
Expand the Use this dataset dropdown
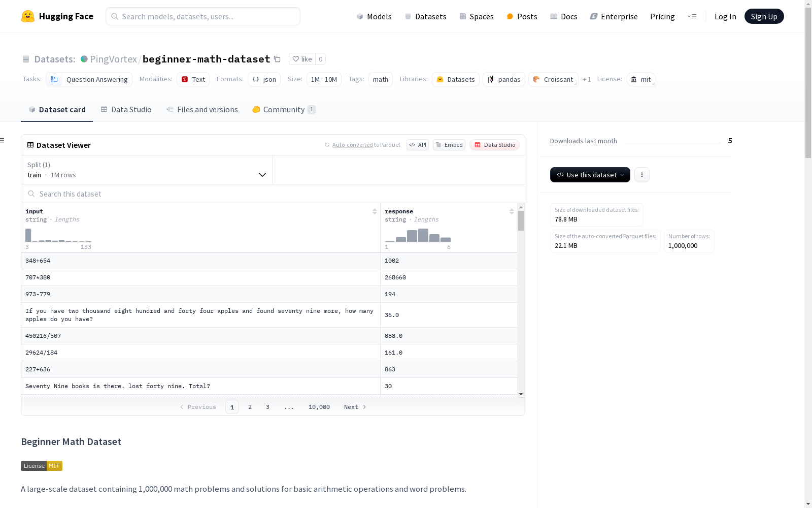[590, 175]
